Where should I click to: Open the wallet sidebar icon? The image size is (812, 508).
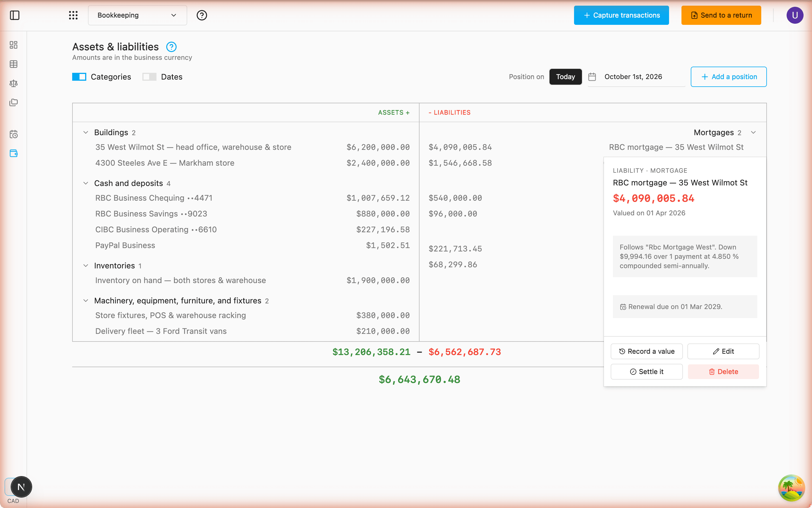point(14,153)
